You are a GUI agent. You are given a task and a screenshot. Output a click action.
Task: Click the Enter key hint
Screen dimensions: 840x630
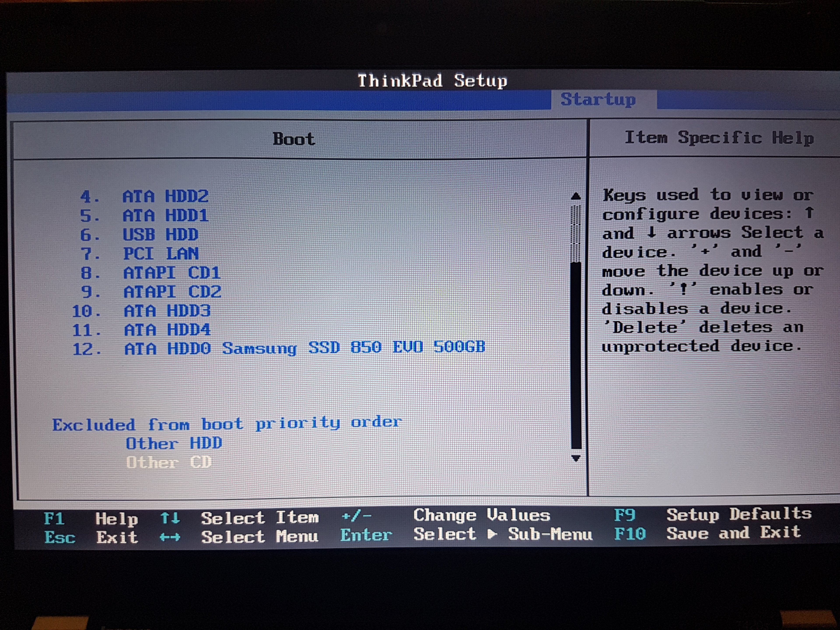tap(366, 535)
